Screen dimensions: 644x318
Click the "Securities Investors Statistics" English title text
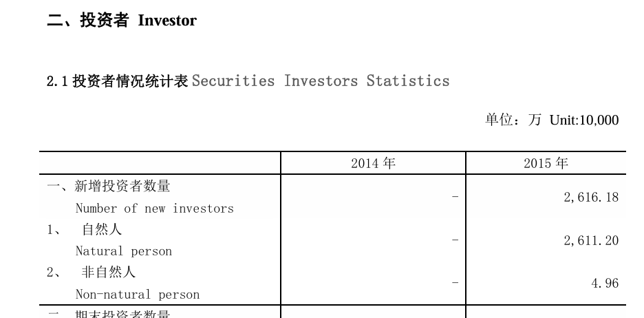321,81
